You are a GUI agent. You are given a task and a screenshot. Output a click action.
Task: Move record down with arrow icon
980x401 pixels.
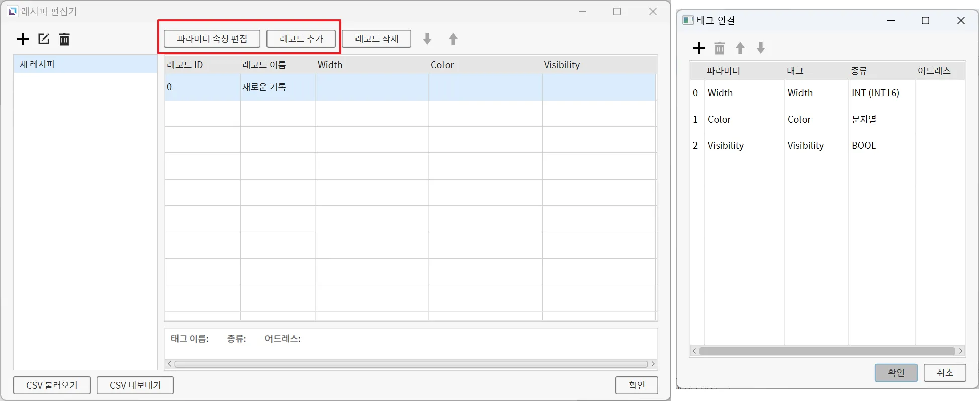click(427, 39)
